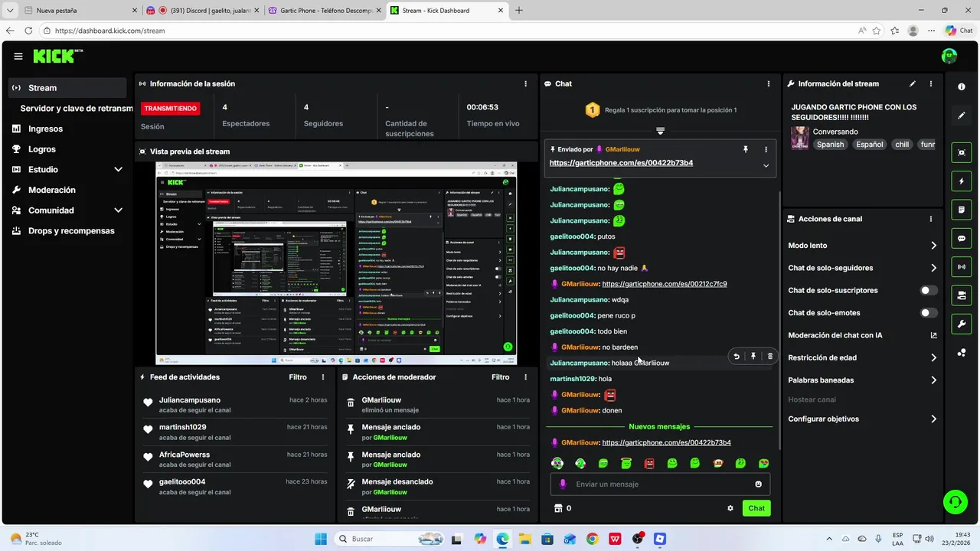Toggle Chat de solo-emotes switch
Viewport: 980px width, 551px height.
pos(929,313)
